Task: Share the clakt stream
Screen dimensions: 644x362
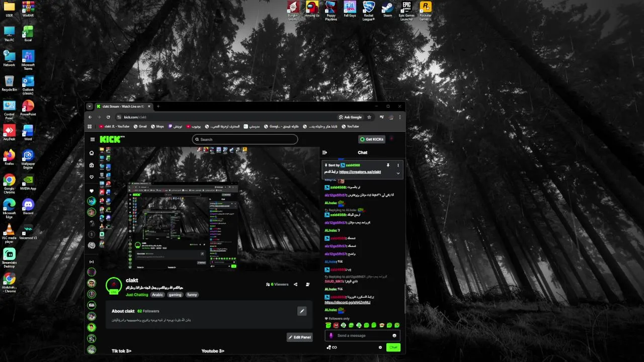Action: click(295, 284)
